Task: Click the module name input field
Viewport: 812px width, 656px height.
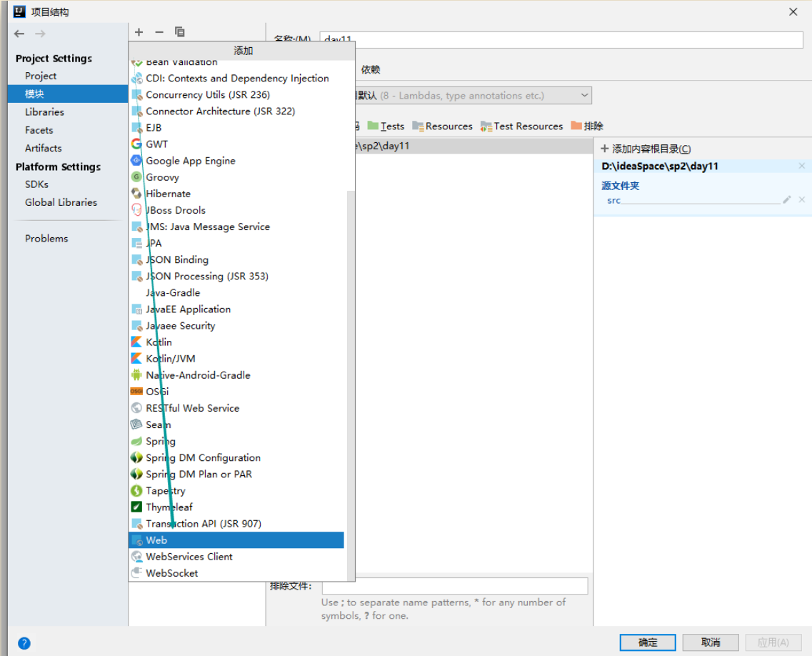Action: pyautogui.click(x=561, y=39)
